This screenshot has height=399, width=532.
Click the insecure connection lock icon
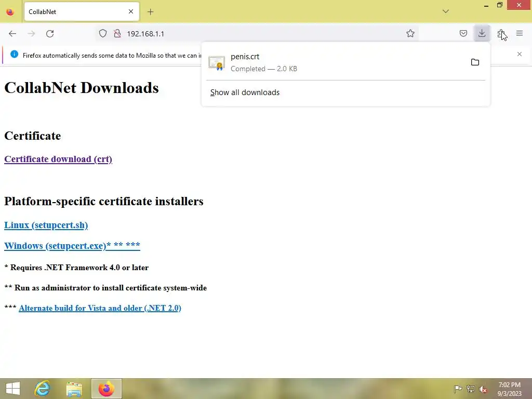(117, 33)
